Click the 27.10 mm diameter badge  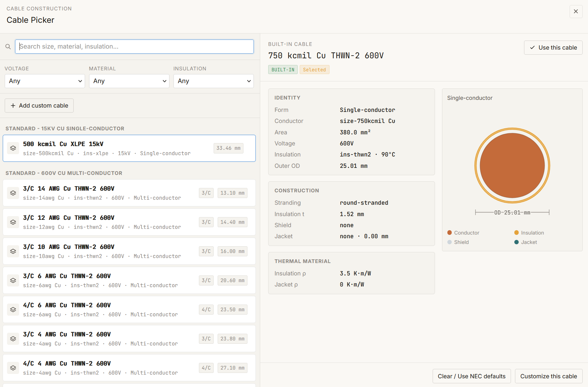(232, 368)
